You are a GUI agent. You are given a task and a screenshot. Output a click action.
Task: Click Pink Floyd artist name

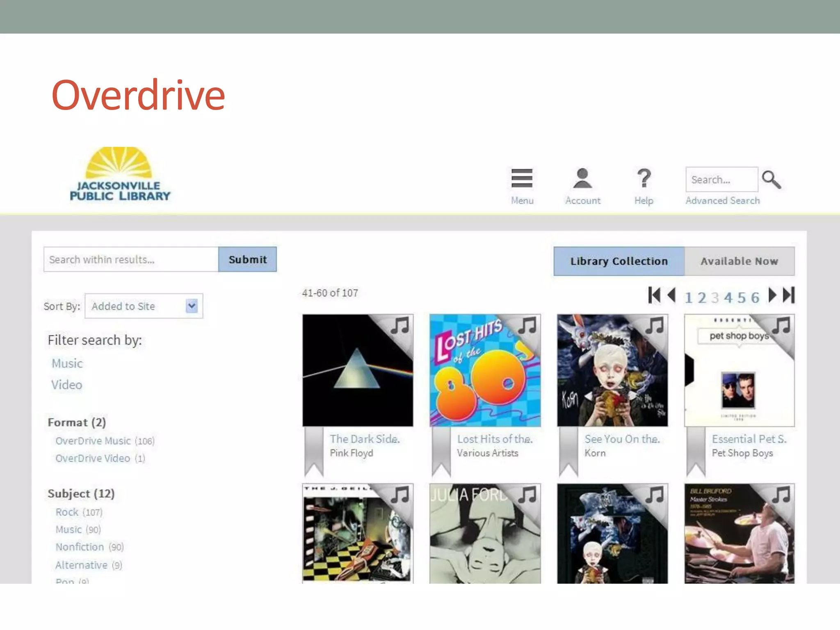pos(352,453)
